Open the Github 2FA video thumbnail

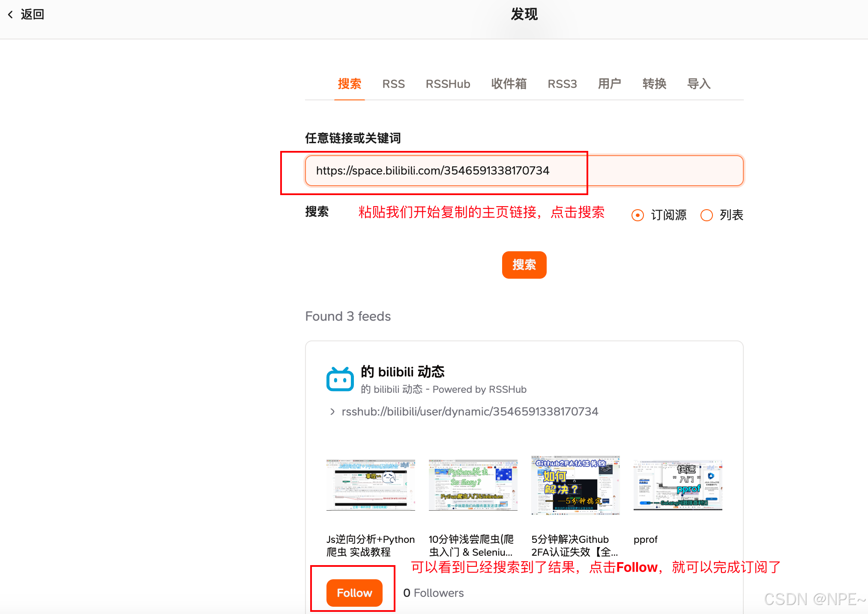pyautogui.click(x=575, y=485)
